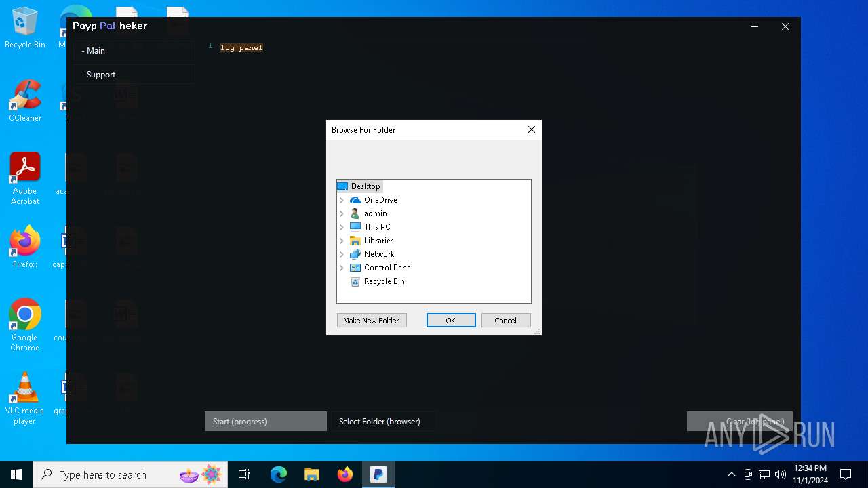The image size is (868, 488).
Task: Launch Microsoft Edge from taskbar
Action: pyautogui.click(x=279, y=474)
